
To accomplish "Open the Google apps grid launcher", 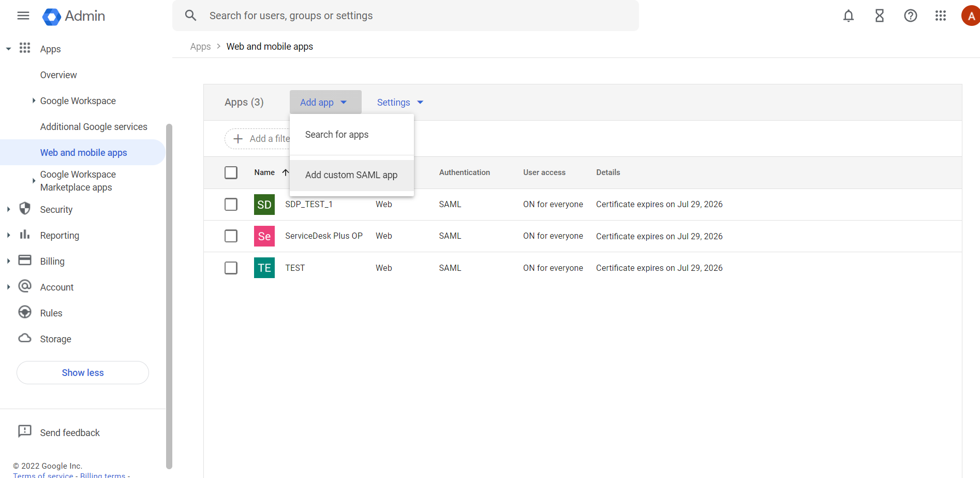I will pos(941,16).
